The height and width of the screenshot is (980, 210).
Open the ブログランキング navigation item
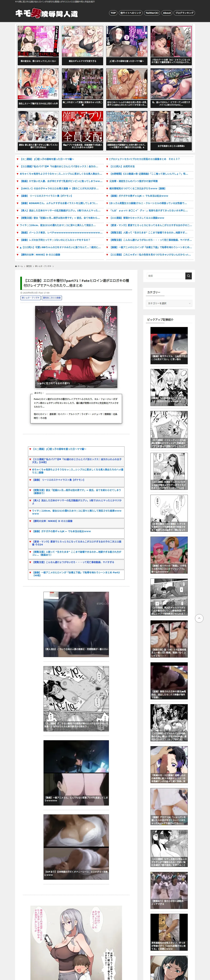coord(184,13)
